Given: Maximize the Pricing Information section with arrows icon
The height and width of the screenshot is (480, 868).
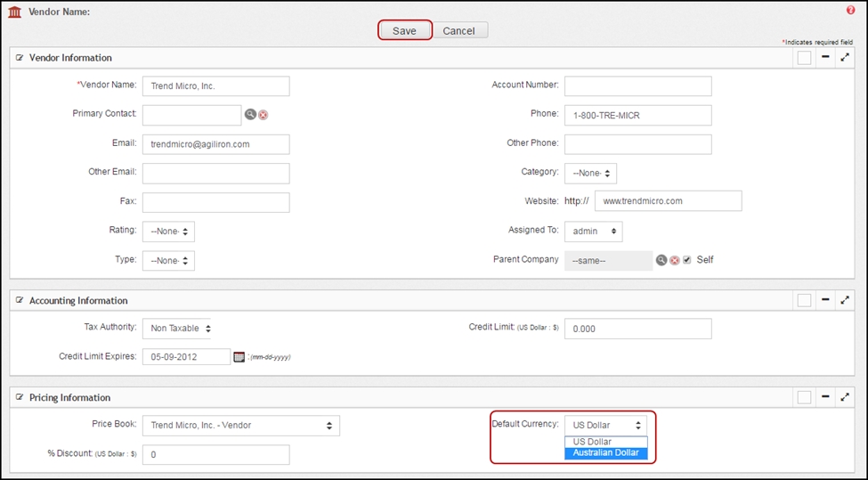Looking at the screenshot, I should 845,397.
